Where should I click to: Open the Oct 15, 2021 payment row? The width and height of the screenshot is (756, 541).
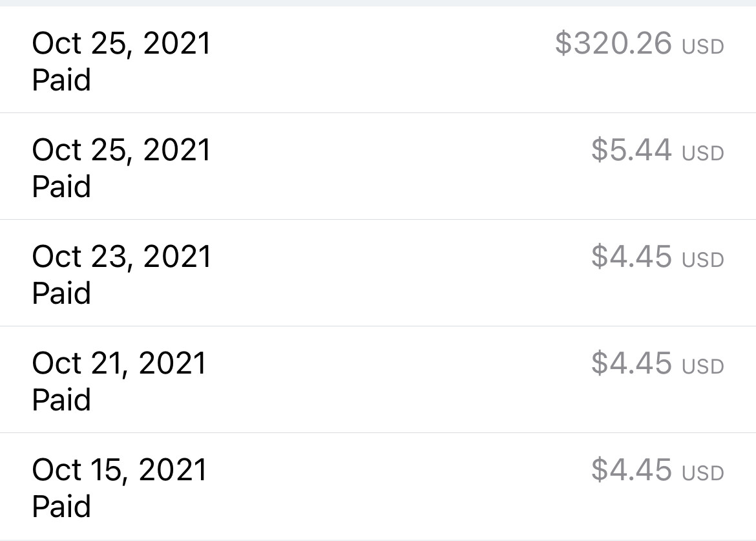pos(378,487)
